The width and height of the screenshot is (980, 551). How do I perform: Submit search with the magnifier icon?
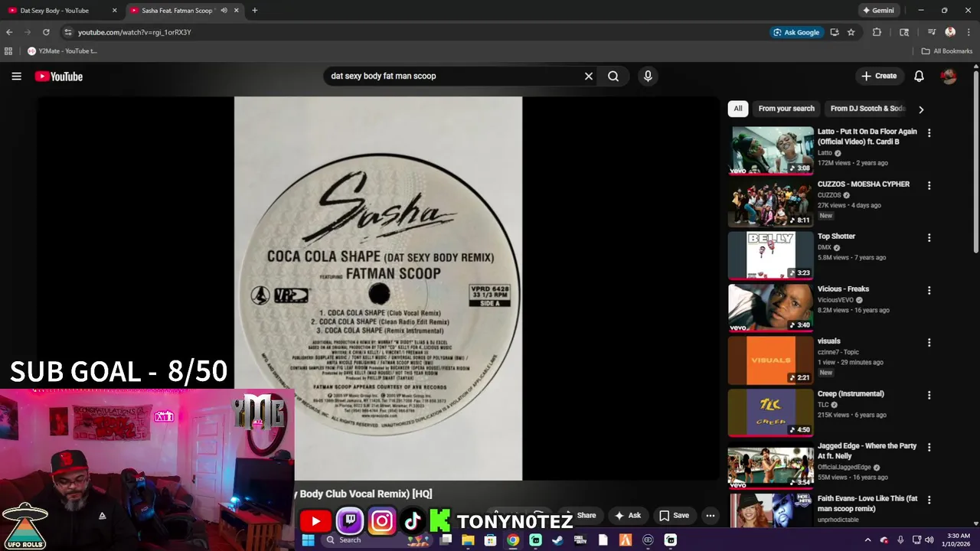(x=613, y=76)
